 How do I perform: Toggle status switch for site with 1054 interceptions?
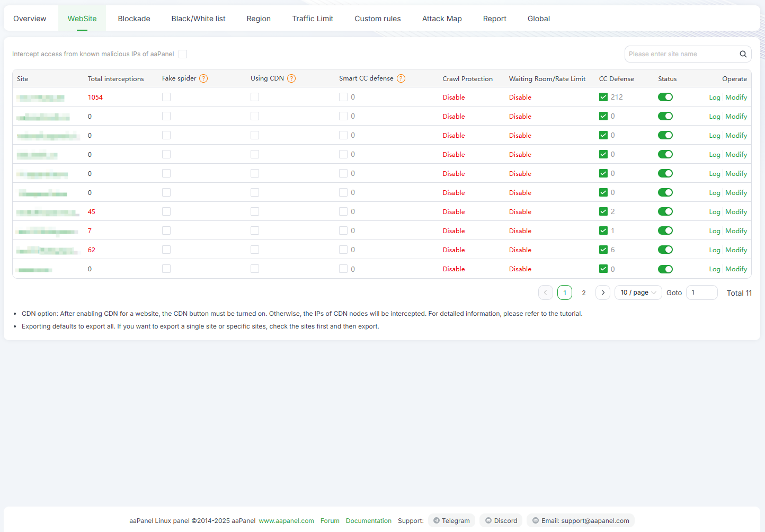tap(665, 97)
